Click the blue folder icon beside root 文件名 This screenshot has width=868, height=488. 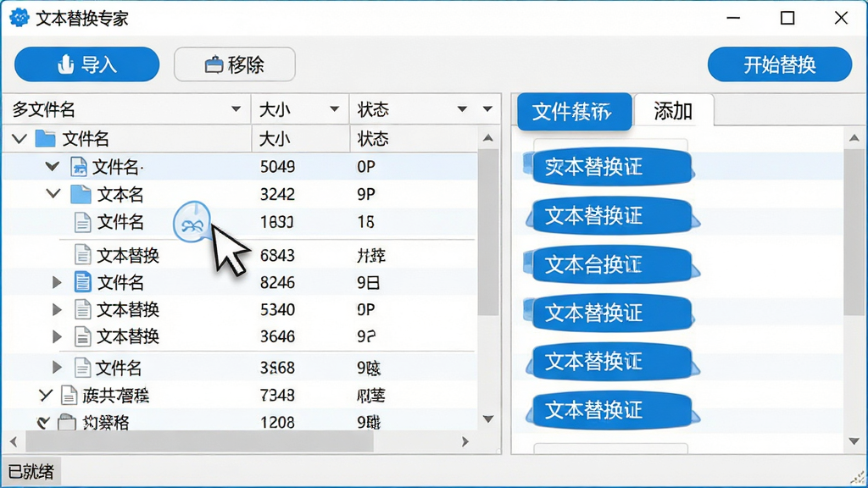(45, 138)
